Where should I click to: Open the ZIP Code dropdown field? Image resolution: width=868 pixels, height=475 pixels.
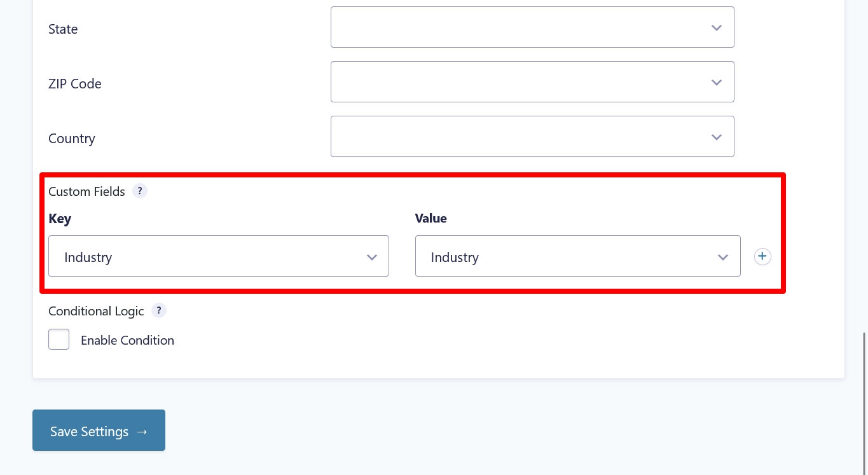[x=532, y=81]
